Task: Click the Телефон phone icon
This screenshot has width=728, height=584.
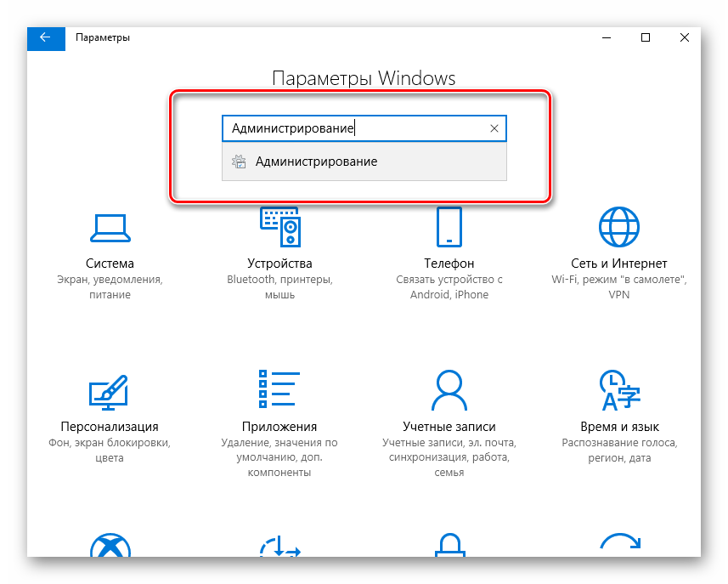Action: click(449, 227)
